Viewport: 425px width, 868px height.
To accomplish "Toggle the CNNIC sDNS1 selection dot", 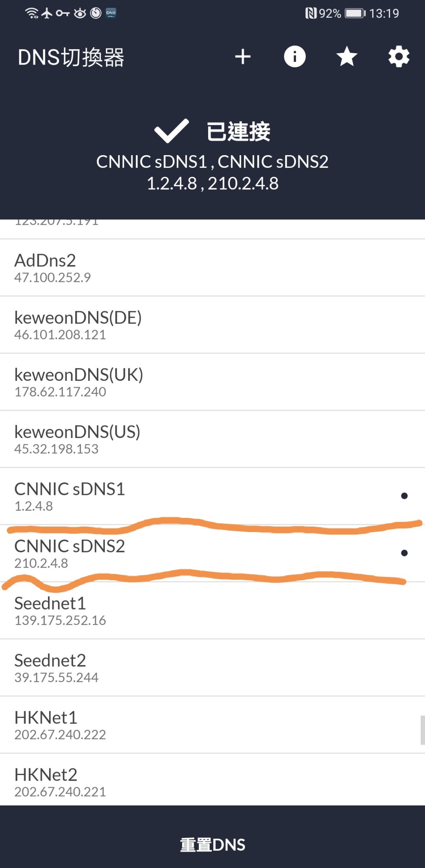I will (404, 496).
